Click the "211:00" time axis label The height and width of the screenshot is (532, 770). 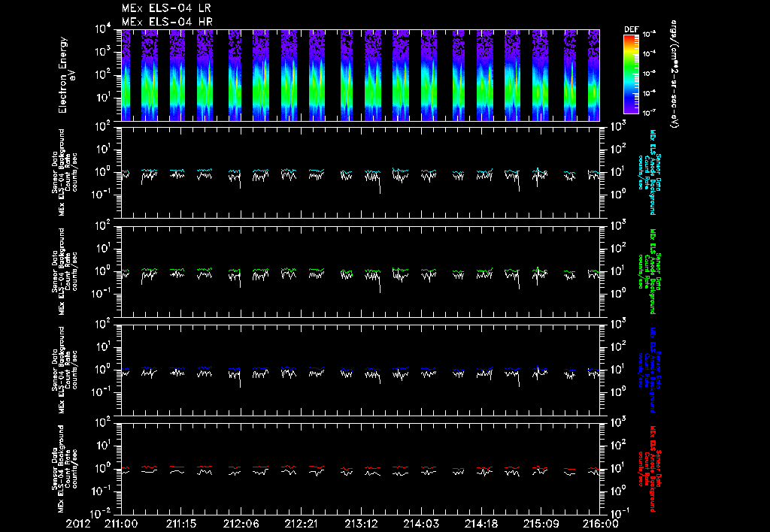click(x=121, y=524)
